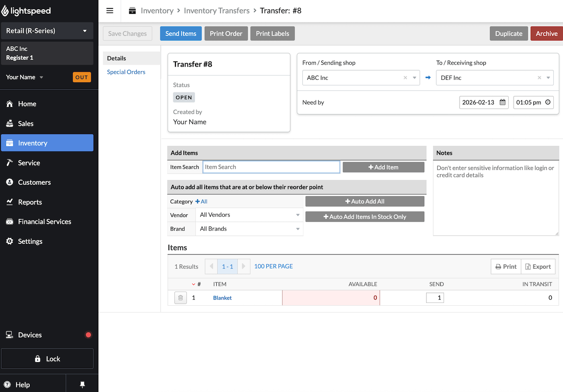Screen dimensions: 563x392
Task: Click inside the Item Search field
Action: tap(271, 167)
